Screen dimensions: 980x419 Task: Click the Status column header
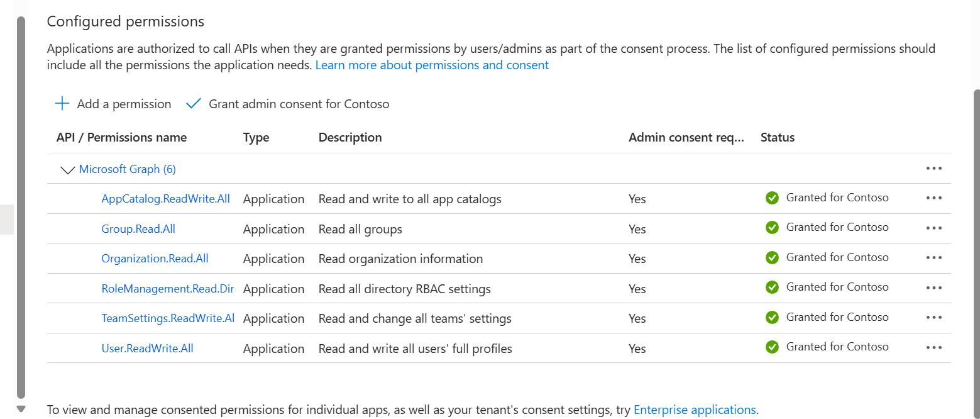click(x=778, y=137)
